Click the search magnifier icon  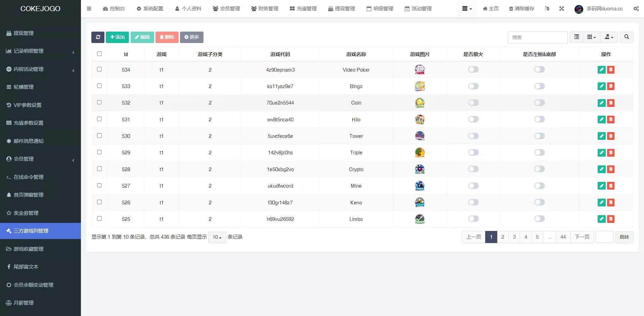[x=626, y=37]
